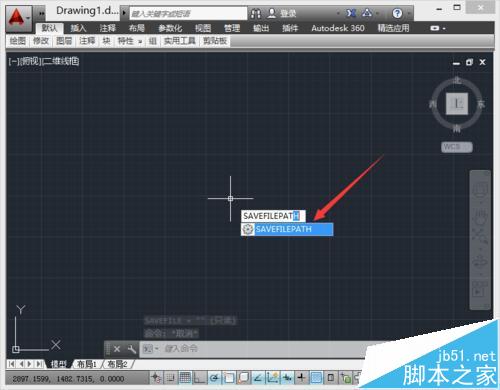Click the ShowMotion icon on nav bar
500x390 pixels.
point(480,289)
